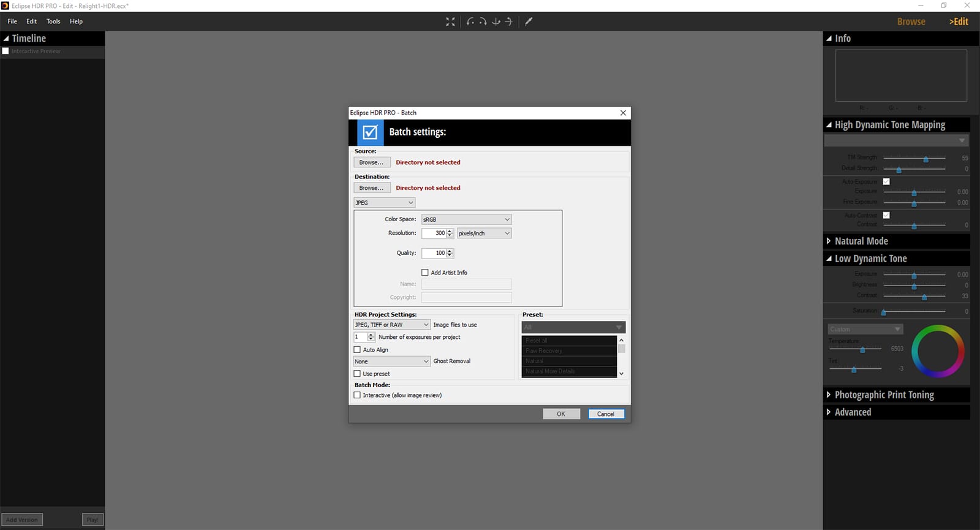Image resolution: width=980 pixels, height=530 pixels.
Task: Open the pixels/inch units dropdown
Action: tap(484, 233)
